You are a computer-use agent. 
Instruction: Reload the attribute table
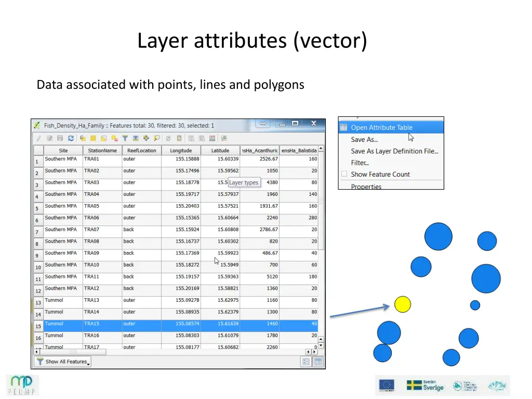[71, 138]
